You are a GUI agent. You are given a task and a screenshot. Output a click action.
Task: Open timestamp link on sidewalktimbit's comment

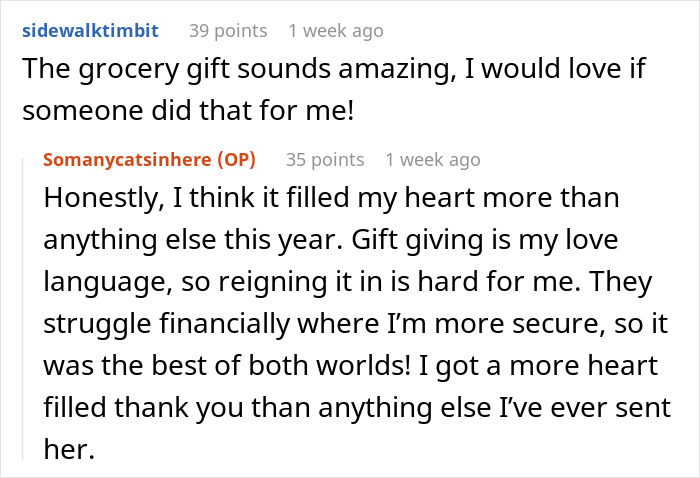point(335,30)
